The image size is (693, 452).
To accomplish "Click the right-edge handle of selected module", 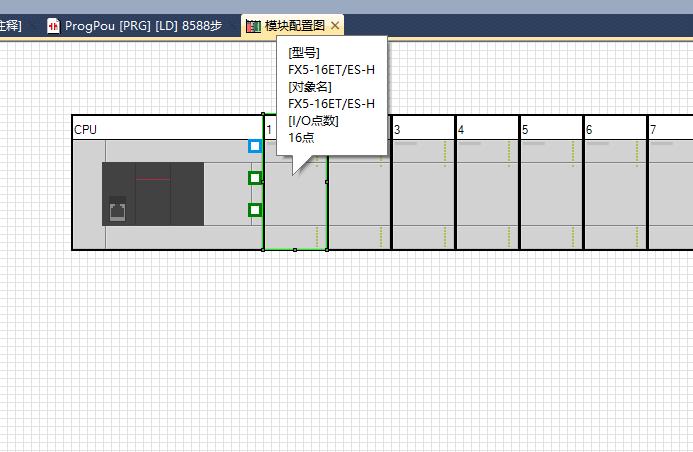I will 327,182.
